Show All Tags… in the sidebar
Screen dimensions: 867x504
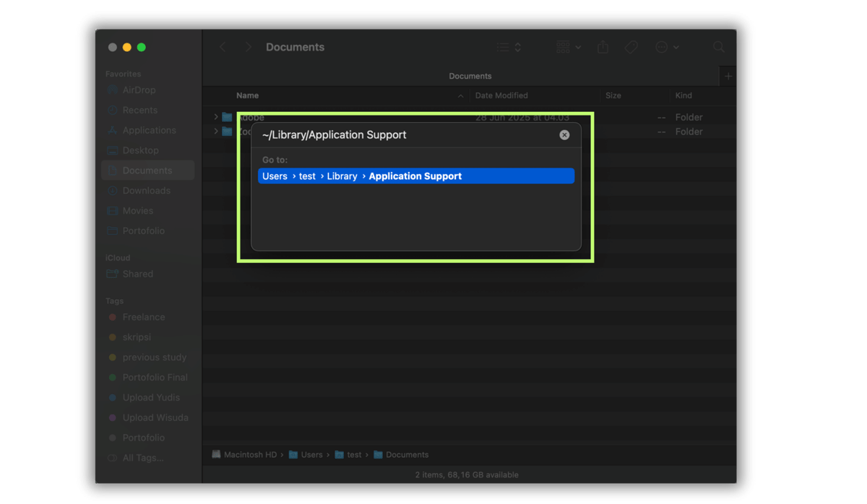click(x=148, y=458)
